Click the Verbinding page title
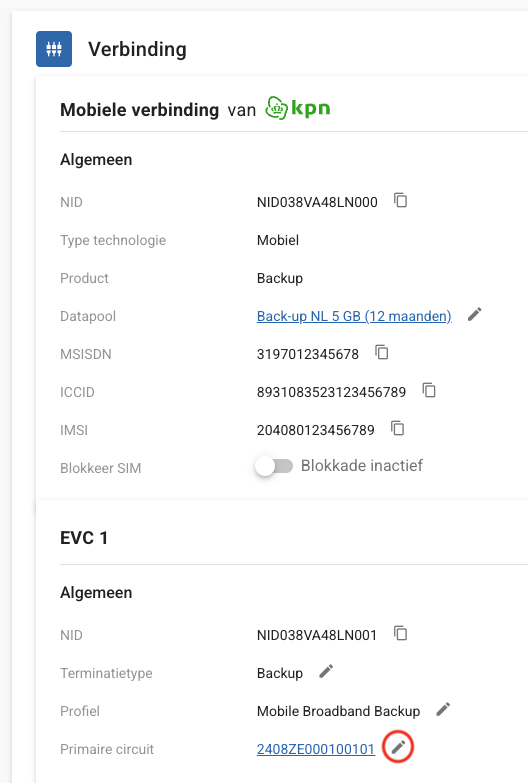The width and height of the screenshot is (528, 783). pyautogui.click(x=137, y=49)
